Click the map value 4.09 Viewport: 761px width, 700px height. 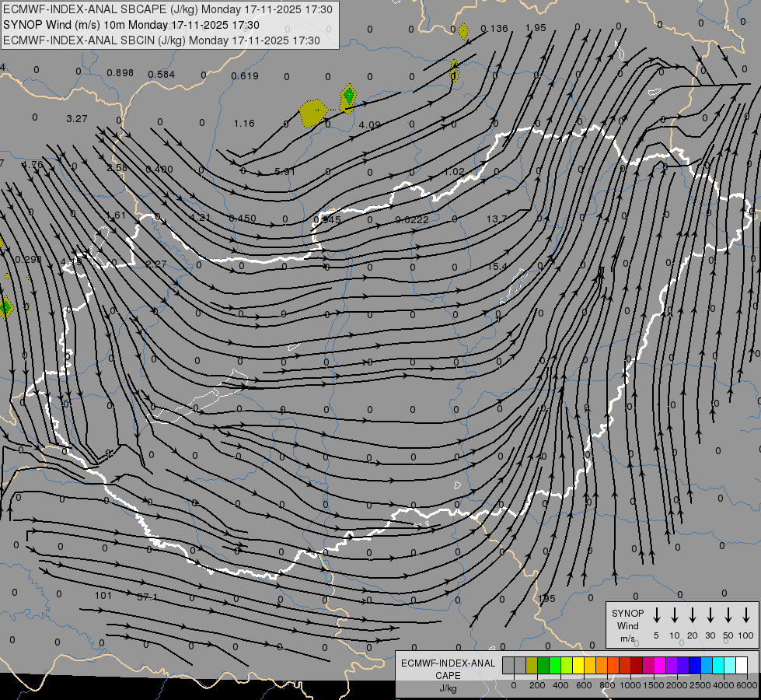pyautogui.click(x=369, y=125)
